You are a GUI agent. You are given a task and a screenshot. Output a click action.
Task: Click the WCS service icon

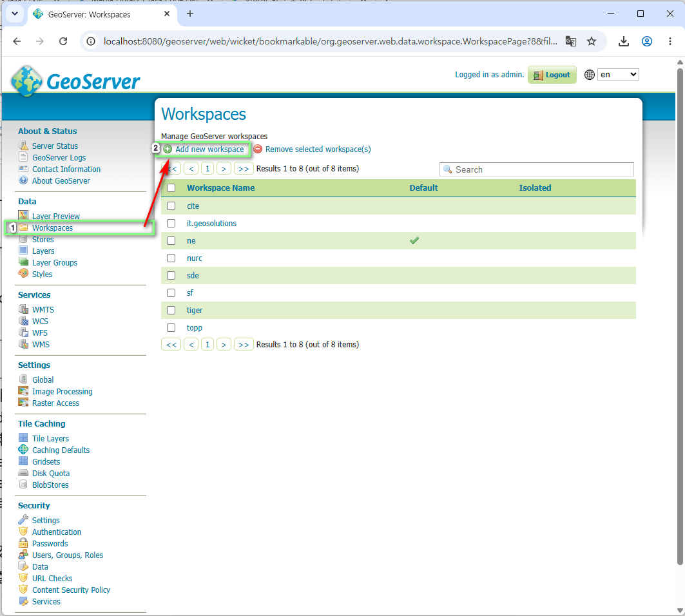pyautogui.click(x=23, y=321)
